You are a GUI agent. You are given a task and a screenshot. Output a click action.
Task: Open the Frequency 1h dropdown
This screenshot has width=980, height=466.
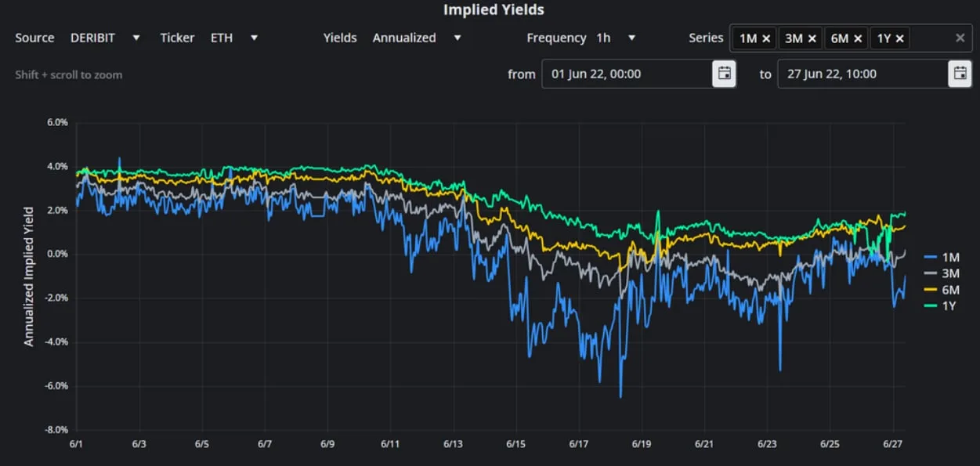pos(616,38)
